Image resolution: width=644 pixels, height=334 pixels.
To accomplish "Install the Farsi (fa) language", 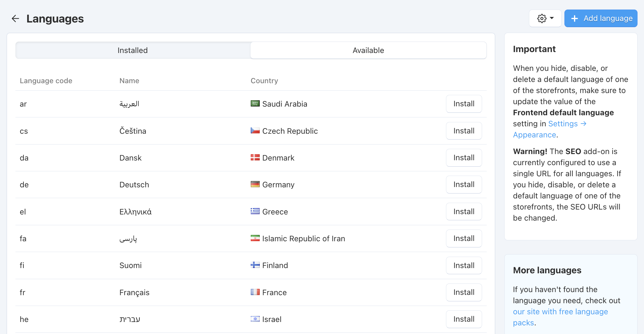I will 464,238.
